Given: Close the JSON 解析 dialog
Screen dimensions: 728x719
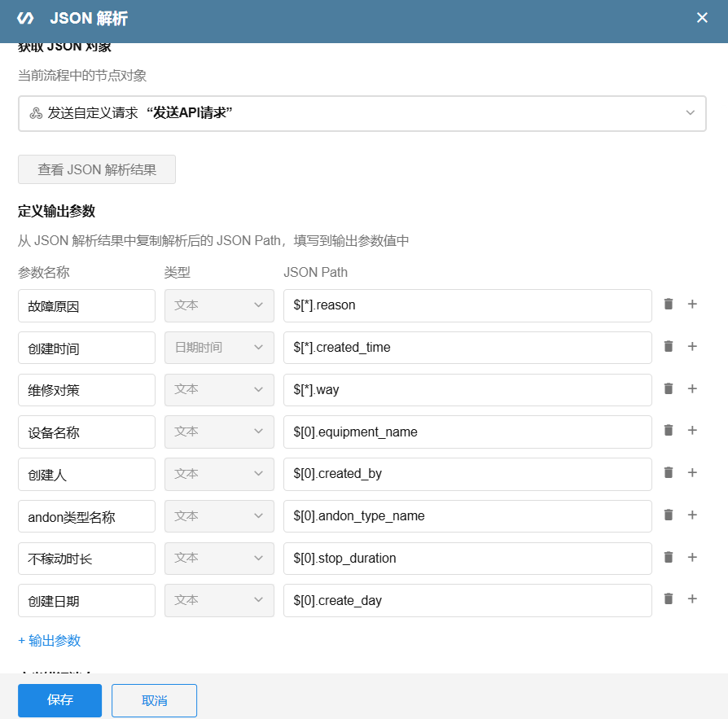Looking at the screenshot, I should [702, 17].
